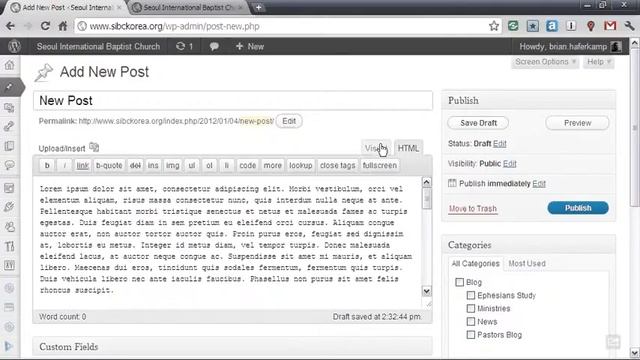Image resolution: width=640 pixels, height=360 pixels.
Task: Switch to the Visual editor tab
Action: pos(376,148)
